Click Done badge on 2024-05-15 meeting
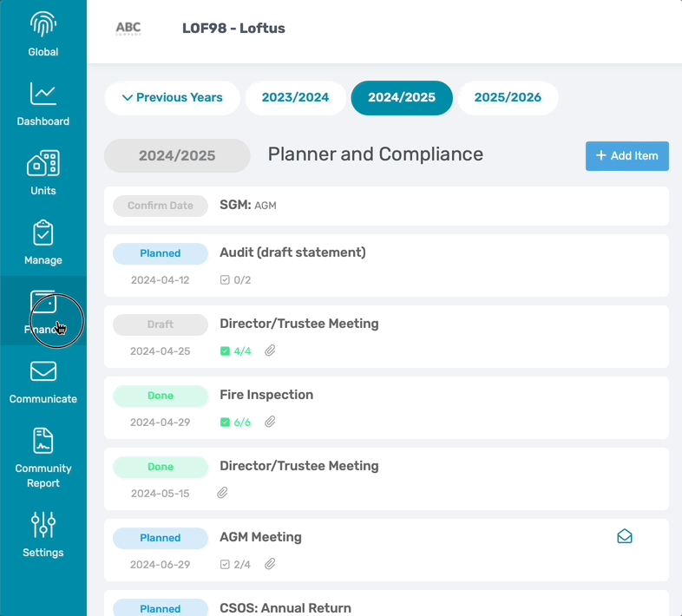 pyautogui.click(x=160, y=467)
